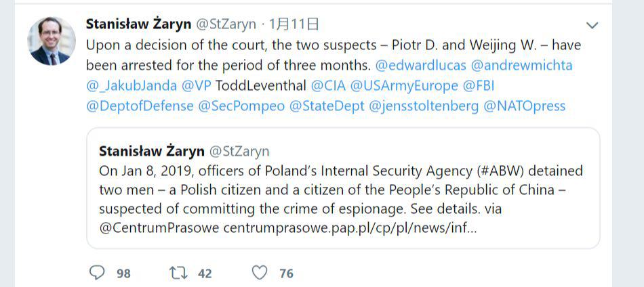The image size is (644, 287).
Task: Open the @CIA mention link
Action: point(327,86)
